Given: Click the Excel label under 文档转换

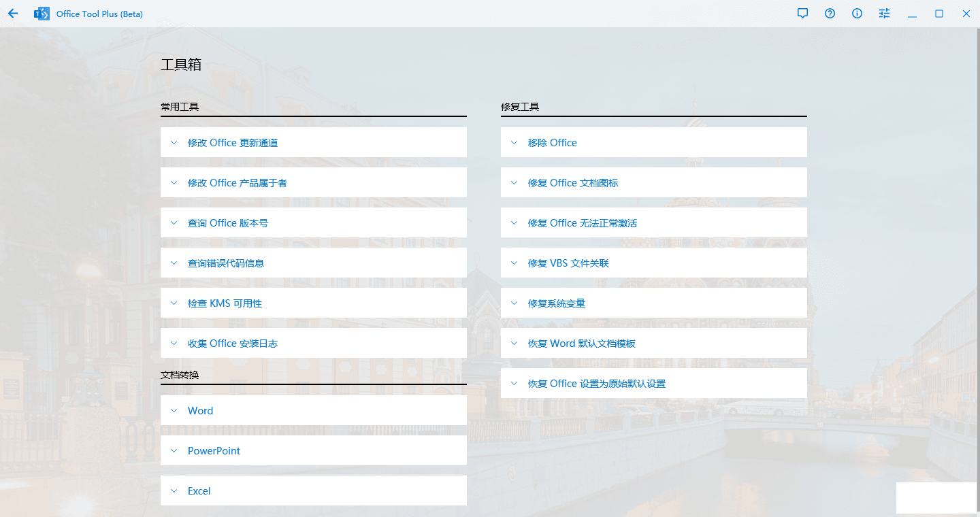Looking at the screenshot, I should [x=199, y=491].
